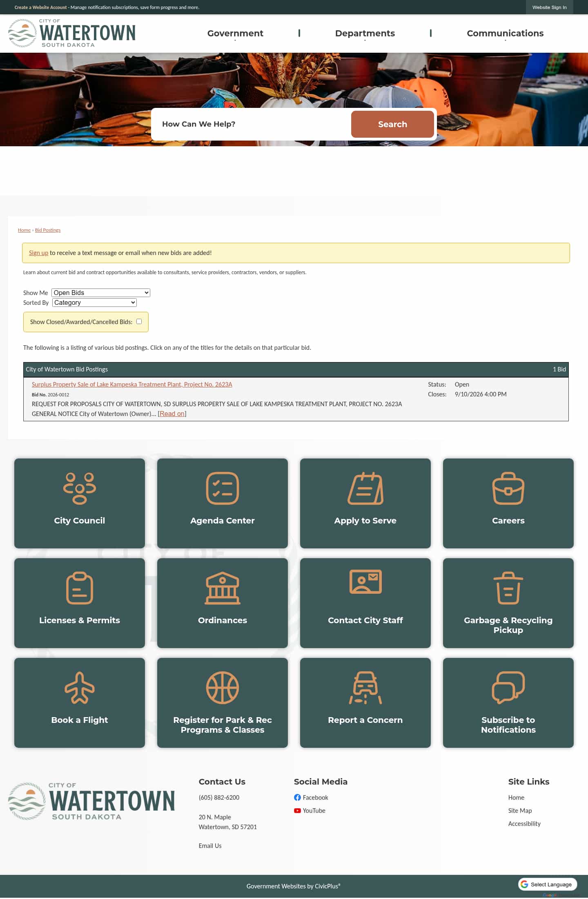Open the Careers briefcase icon
This screenshot has width=588, height=899.
pyautogui.click(x=508, y=488)
